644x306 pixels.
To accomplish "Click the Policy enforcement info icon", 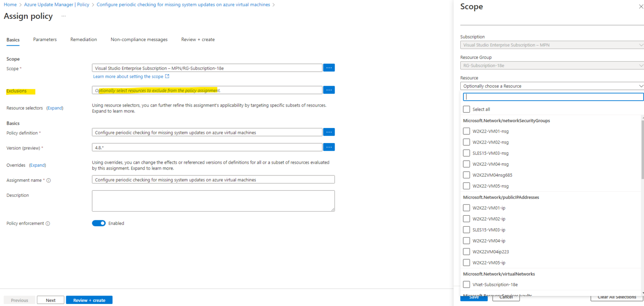I will coord(48,224).
